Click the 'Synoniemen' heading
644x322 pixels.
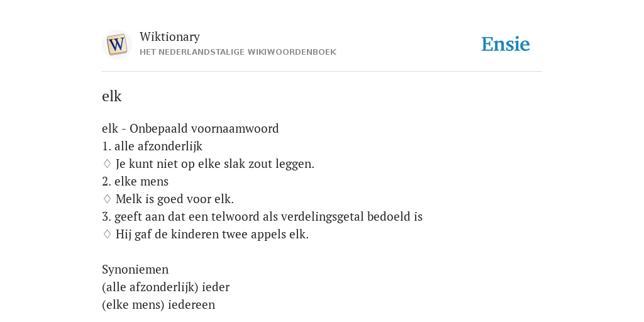click(135, 269)
